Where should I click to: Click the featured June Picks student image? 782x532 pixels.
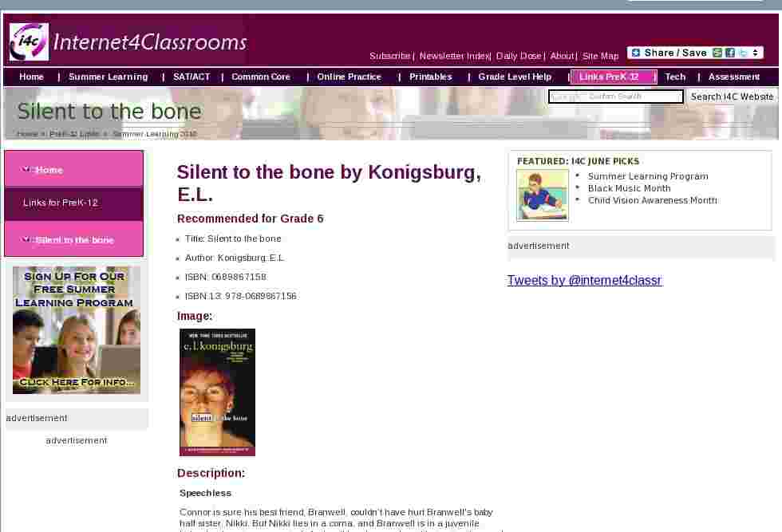point(542,195)
